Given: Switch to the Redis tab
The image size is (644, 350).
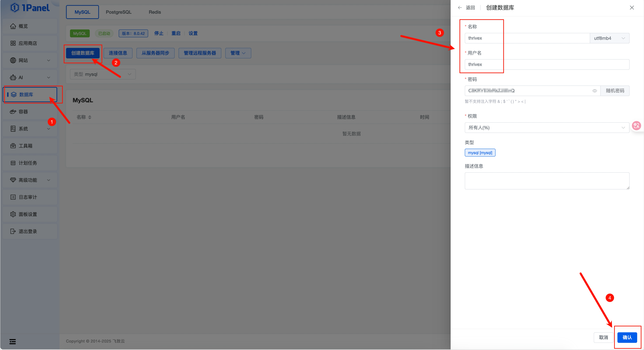Looking at the screenshot, I should click(155, 12).
